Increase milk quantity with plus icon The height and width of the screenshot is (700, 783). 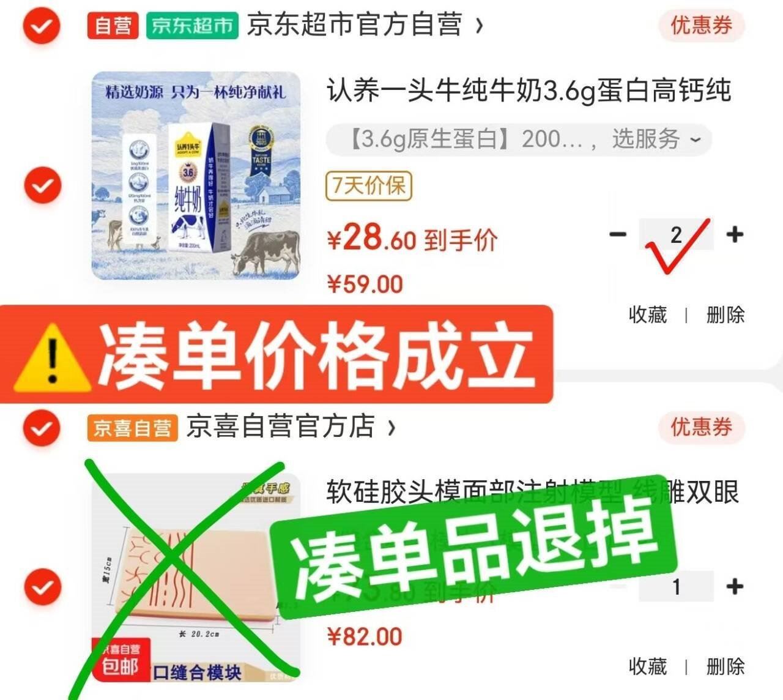[735, 234]
